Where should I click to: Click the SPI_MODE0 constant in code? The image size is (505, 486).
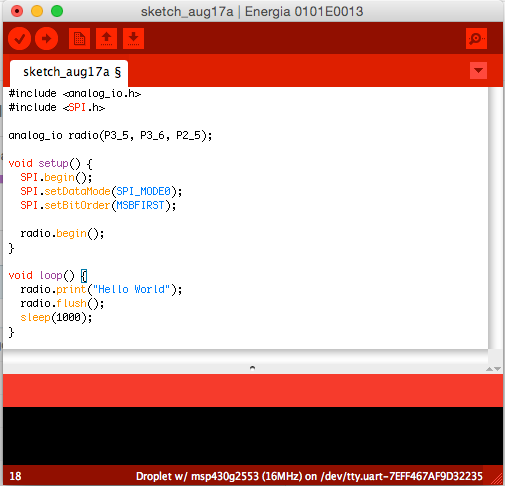click(x=143, y=191)
